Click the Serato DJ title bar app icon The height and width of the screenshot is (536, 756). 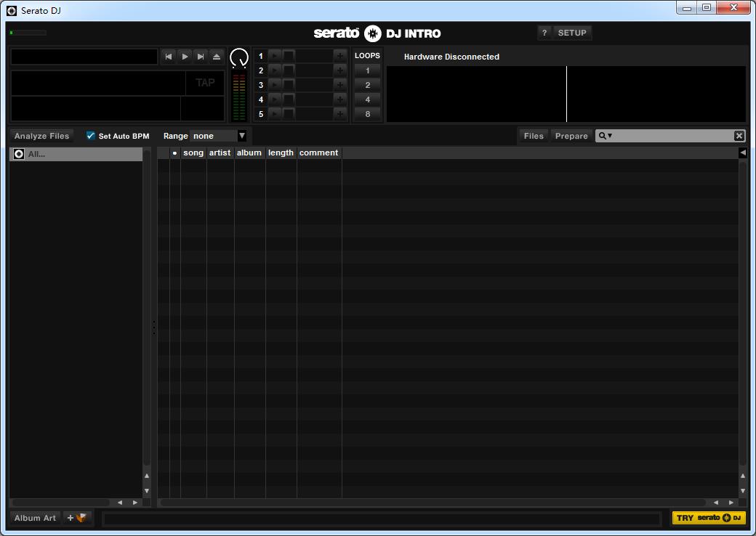coord(12,11)
